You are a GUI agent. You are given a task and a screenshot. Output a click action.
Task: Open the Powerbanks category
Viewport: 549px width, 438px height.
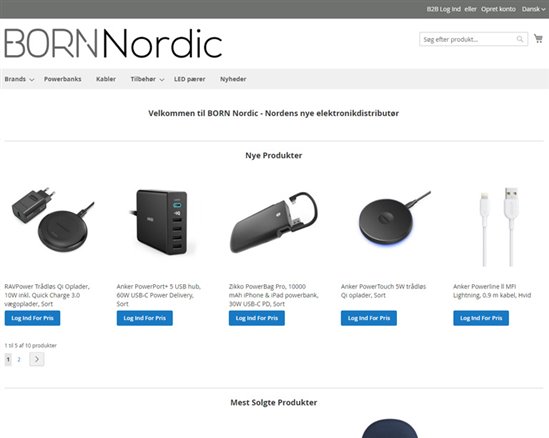coord(63,79)
